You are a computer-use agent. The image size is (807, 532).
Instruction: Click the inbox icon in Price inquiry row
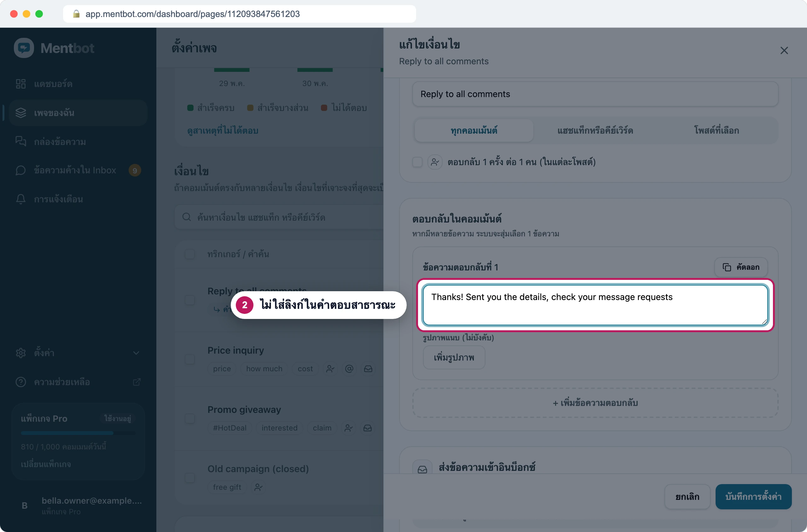click(x=368, y=369)
